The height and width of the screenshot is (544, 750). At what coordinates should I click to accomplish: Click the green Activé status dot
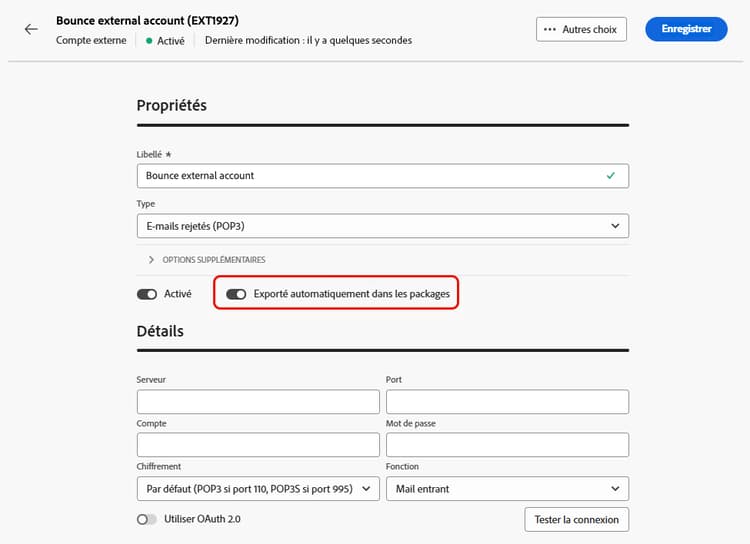click(x=149, y=41)
